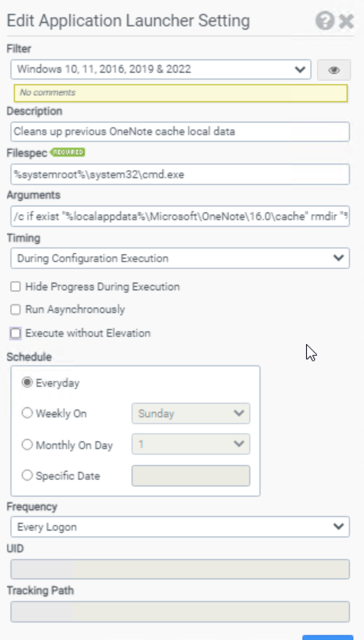Pick the Specific Date radio button

point(28,475)
